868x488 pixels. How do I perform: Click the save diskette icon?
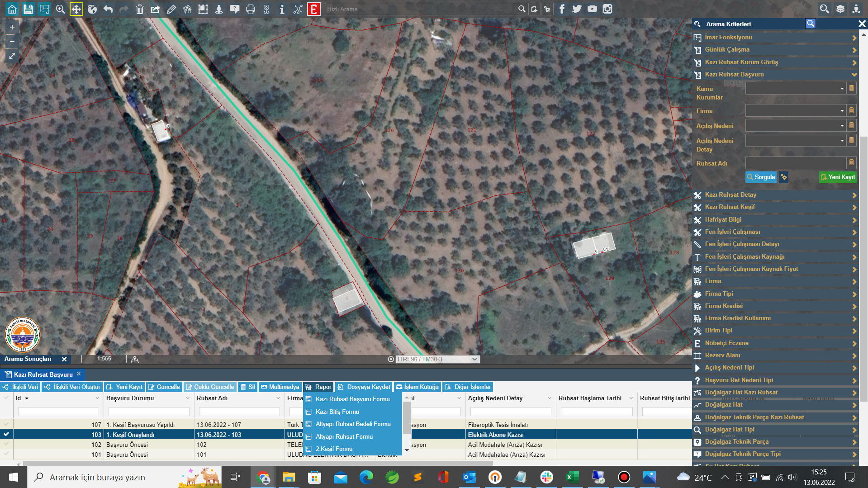pyautogui.click(x=28, y=9)
